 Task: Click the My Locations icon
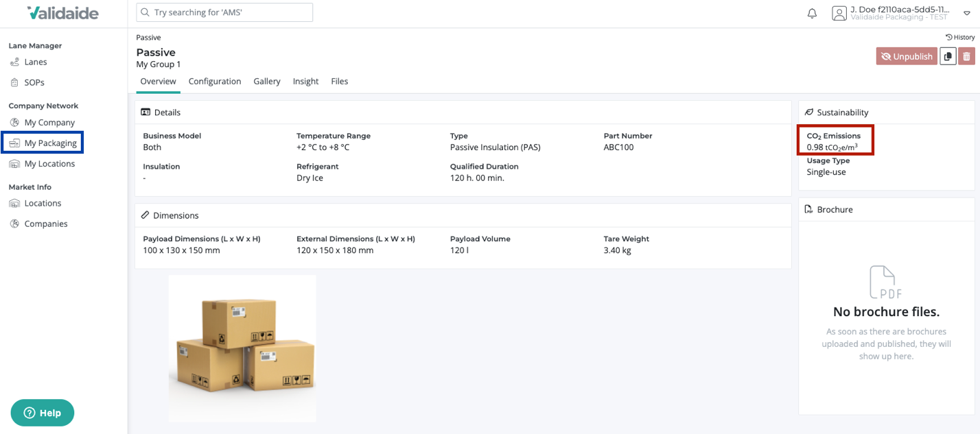[x=14, y=164]
